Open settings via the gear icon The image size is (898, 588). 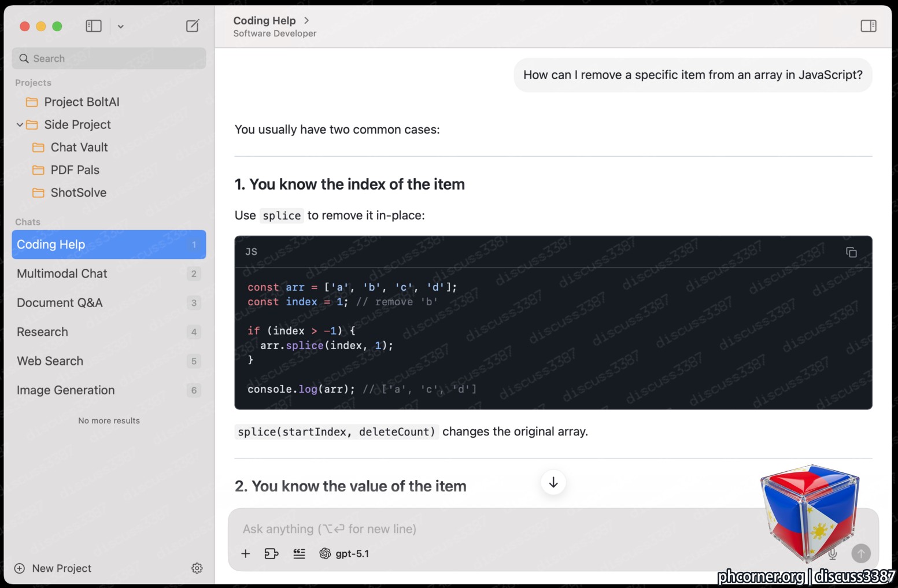coord(197,568)
